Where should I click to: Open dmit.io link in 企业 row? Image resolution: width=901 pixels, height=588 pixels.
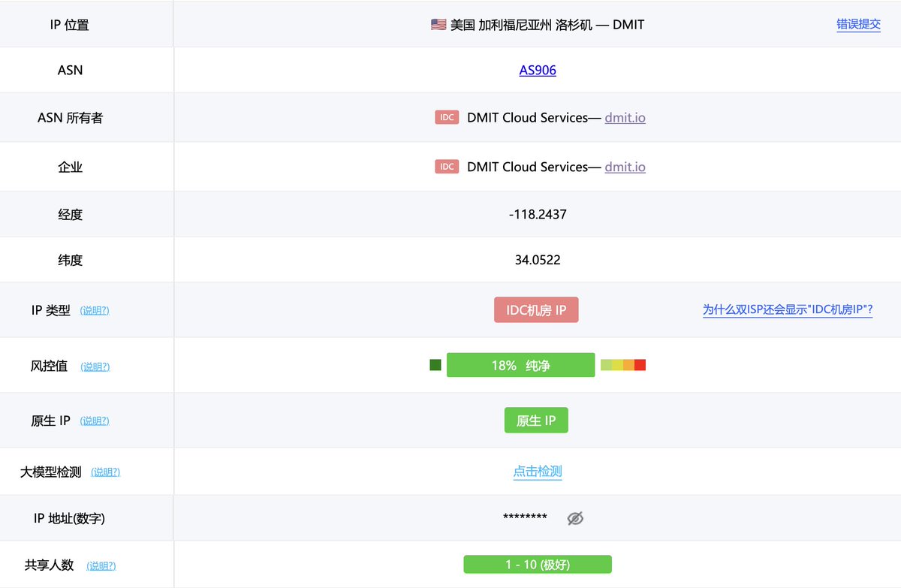click(625, 167)
